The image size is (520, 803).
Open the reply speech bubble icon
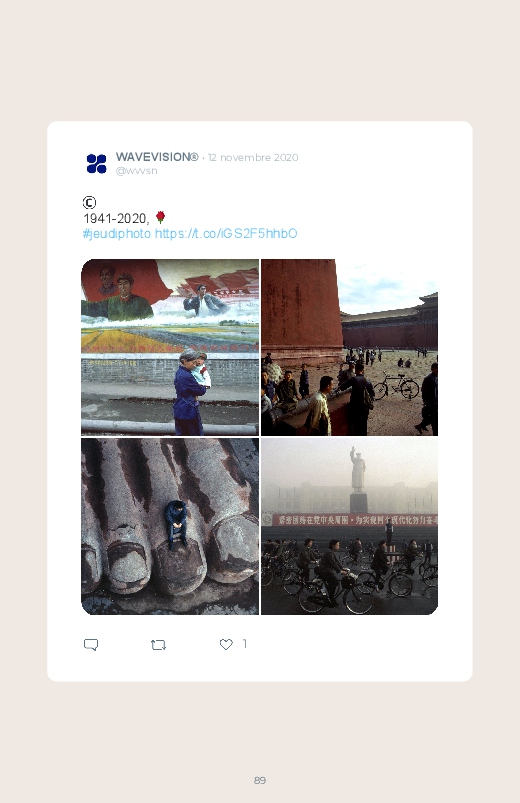click(91, 644)
